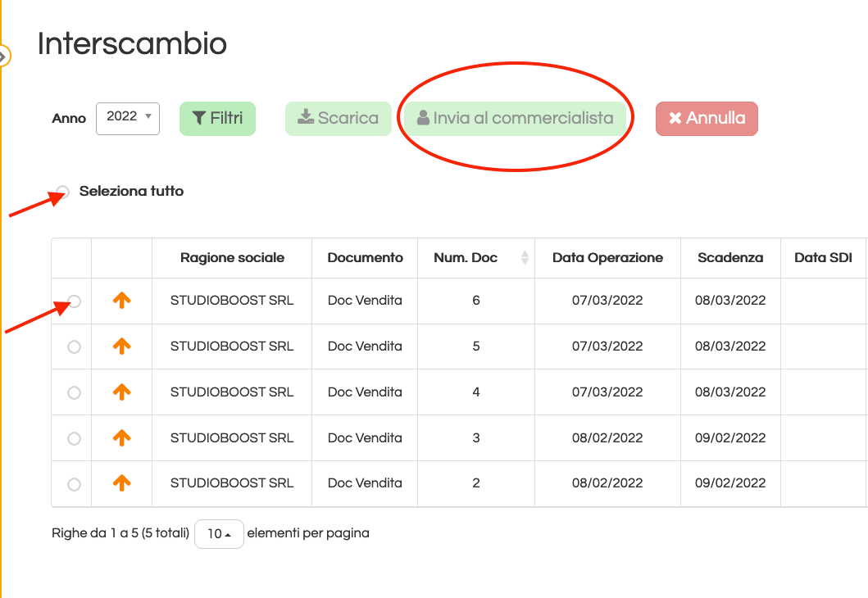The width and height of the screenshot is (868, 598).
Task: Click due date 09/02/2022 of document 2
Action: tap(730, 483)
